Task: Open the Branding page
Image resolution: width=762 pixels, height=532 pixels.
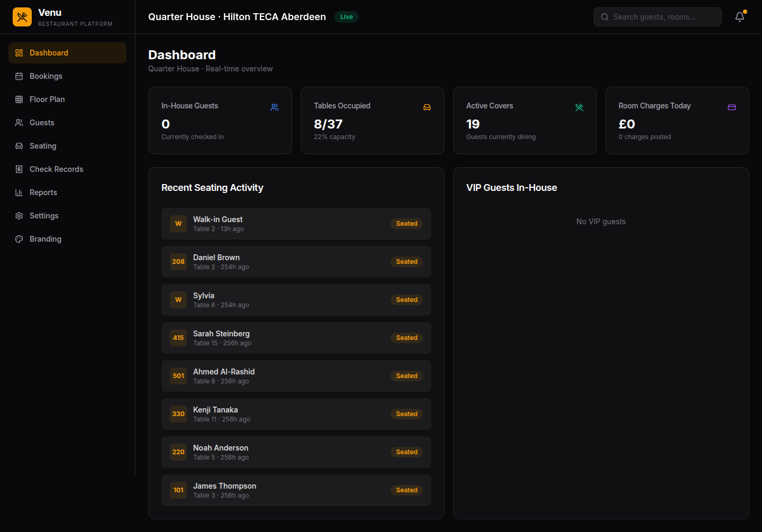Action: click(x=46, y=239)
